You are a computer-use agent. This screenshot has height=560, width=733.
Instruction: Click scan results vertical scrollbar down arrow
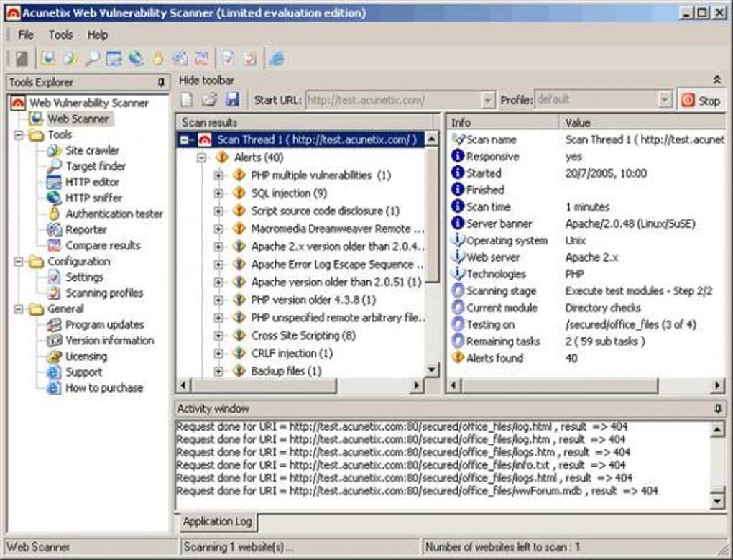click(432, 369)
